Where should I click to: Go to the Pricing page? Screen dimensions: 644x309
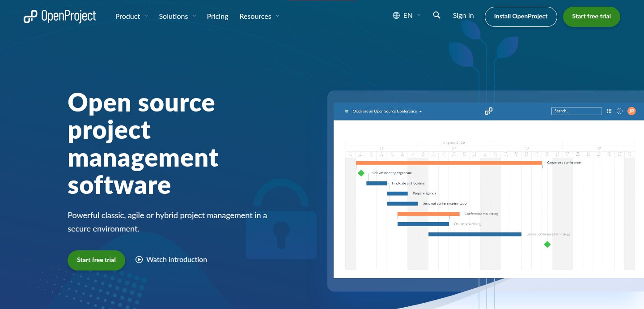(x=217, y=16)
